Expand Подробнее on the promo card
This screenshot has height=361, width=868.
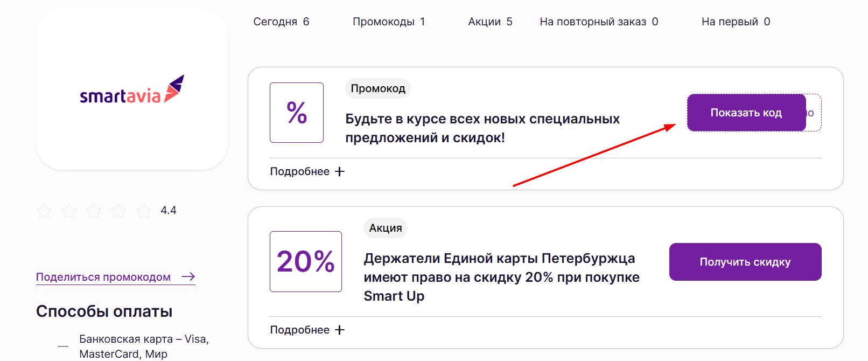tap(299, 171)
